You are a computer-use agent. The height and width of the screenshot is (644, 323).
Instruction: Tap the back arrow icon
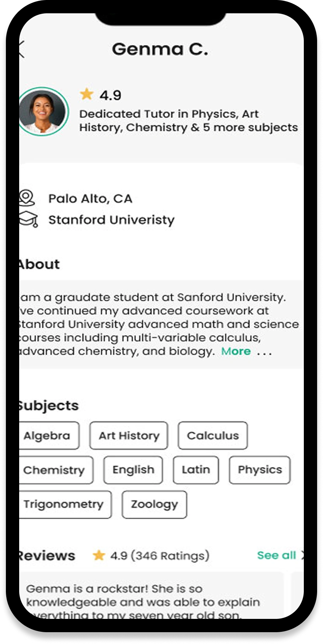click(x=21, y=49)
